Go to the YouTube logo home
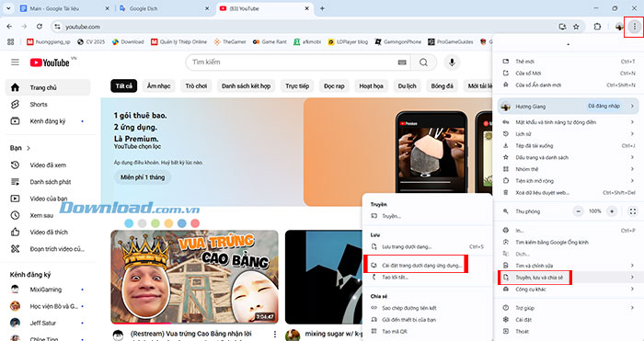This screenshot has width=644, height=341. pyautogui.click(x=50, y=63)
